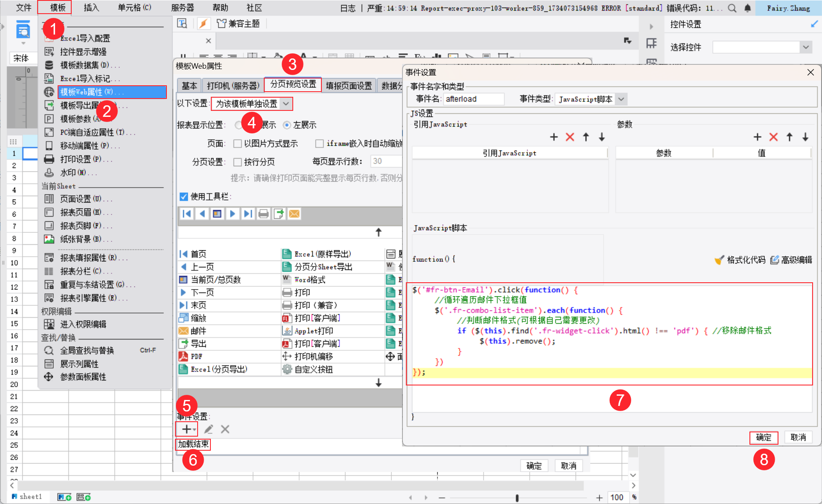Click the first page toolbar icon
The height and width of the screenshot is (504, 822).
click(187, 214)
